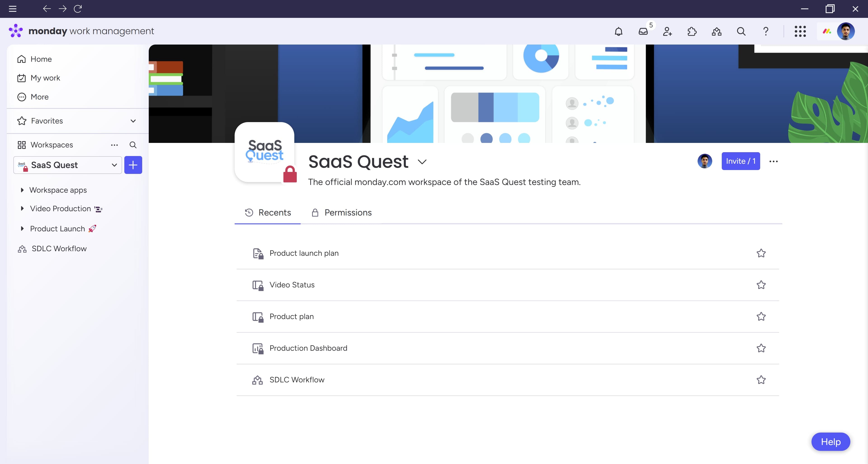Reload the page with refresh icon
This screenshot has width=868, height=464.
click(x=78, y=9)
